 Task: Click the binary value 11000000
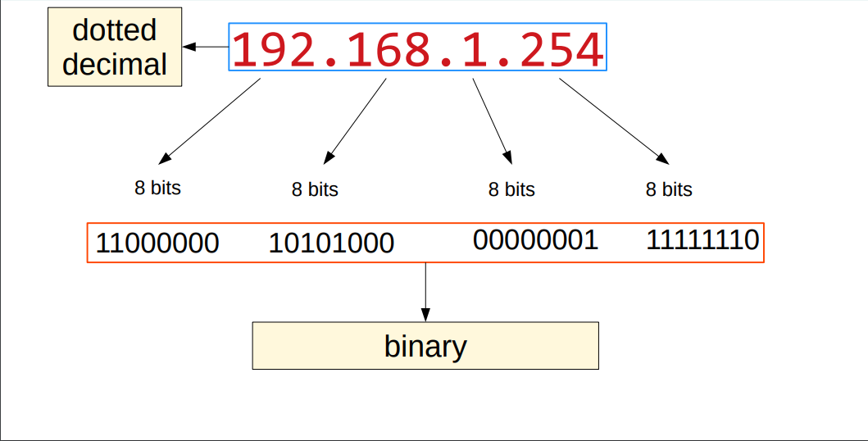157,243
